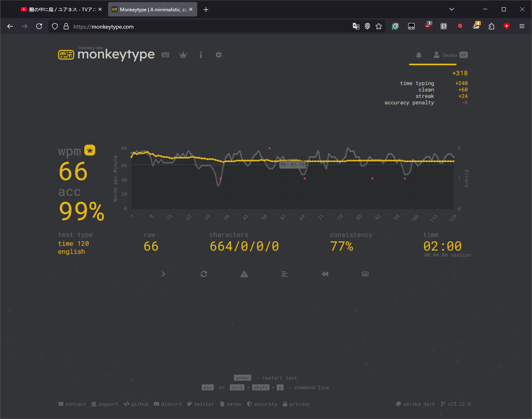
Task: Click the consistency value 77%
Action: tap(342, 246)
